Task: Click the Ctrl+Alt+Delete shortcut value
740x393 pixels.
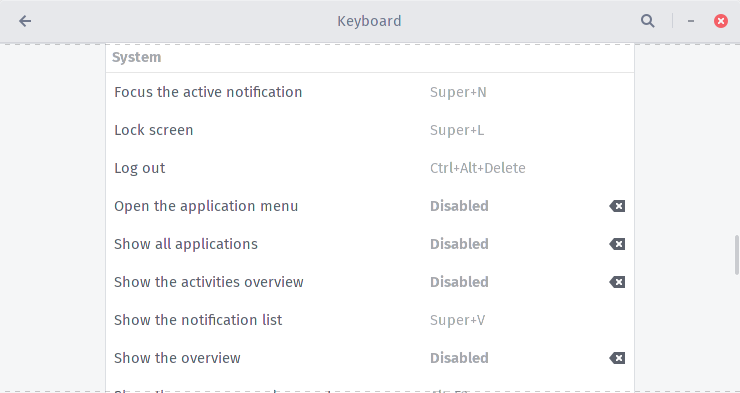Action: click(x=478, y=168)
